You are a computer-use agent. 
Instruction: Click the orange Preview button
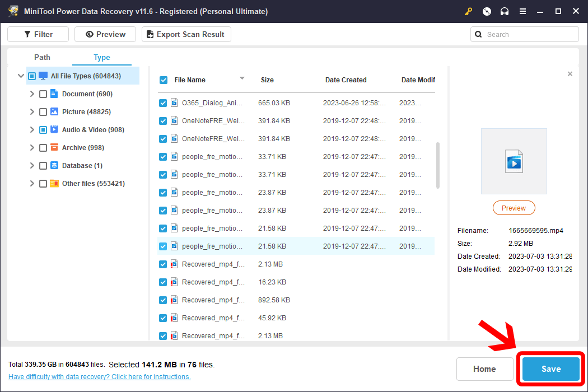tap(514, 208)
